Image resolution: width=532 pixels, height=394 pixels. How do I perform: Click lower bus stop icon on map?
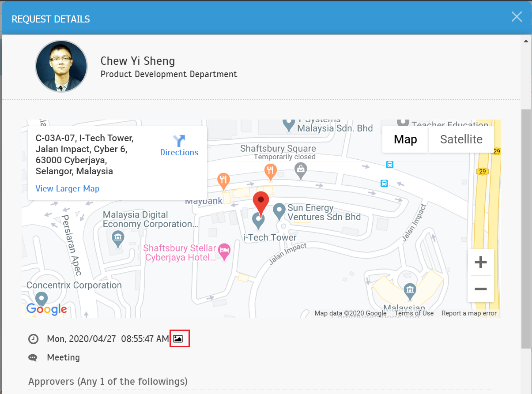[384, 183]
